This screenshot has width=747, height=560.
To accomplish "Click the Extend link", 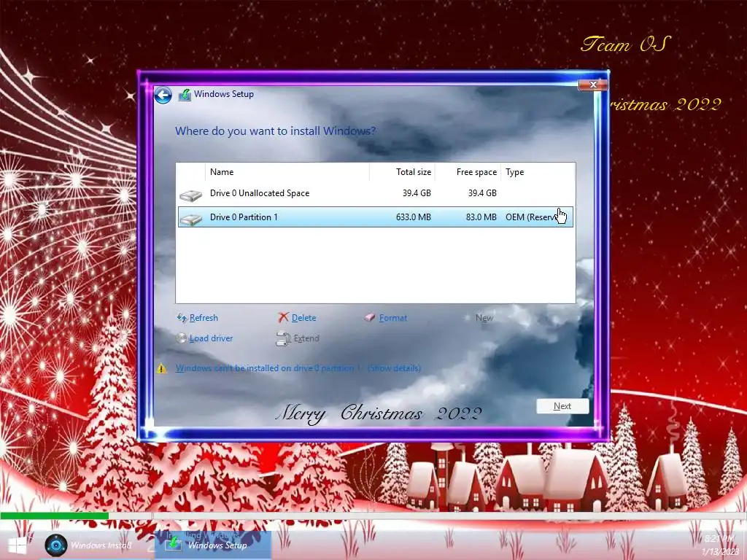I will [306, 338].
